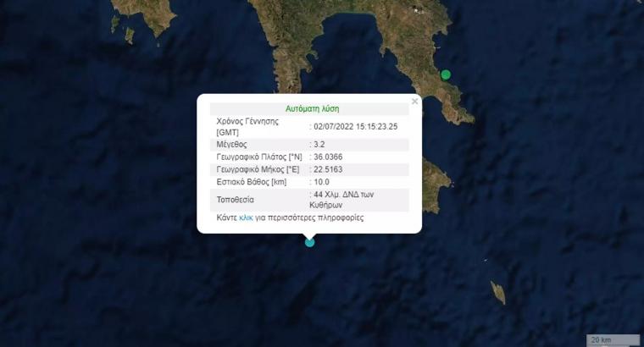Click the Τοποθεσία row label

tap(235, 200)
